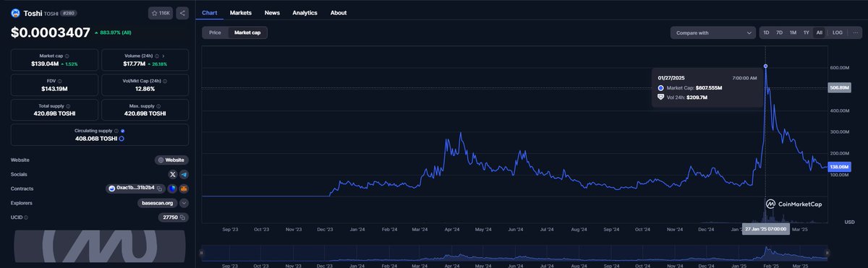Expand the Explorers dropdown chevron

(x=184, y=203)
